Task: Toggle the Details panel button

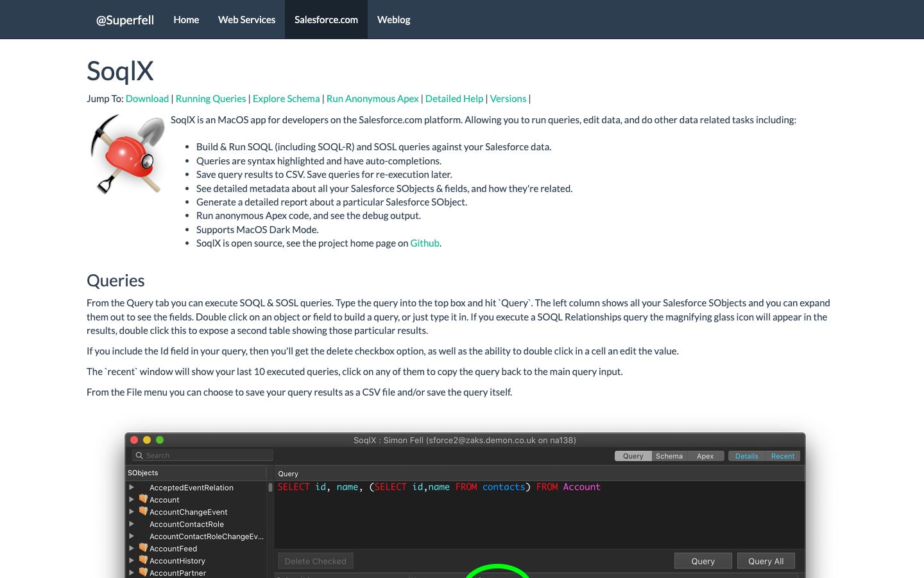Action: point(747,456)
